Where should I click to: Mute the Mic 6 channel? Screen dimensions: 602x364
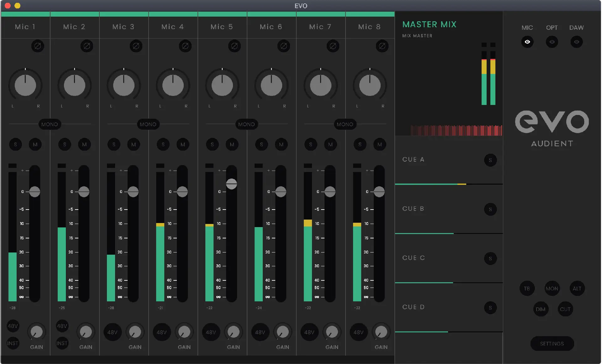(281, 144)
